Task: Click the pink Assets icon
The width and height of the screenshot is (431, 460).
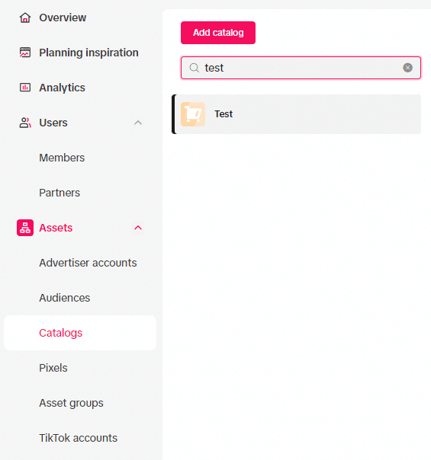Action: [25, 228]
